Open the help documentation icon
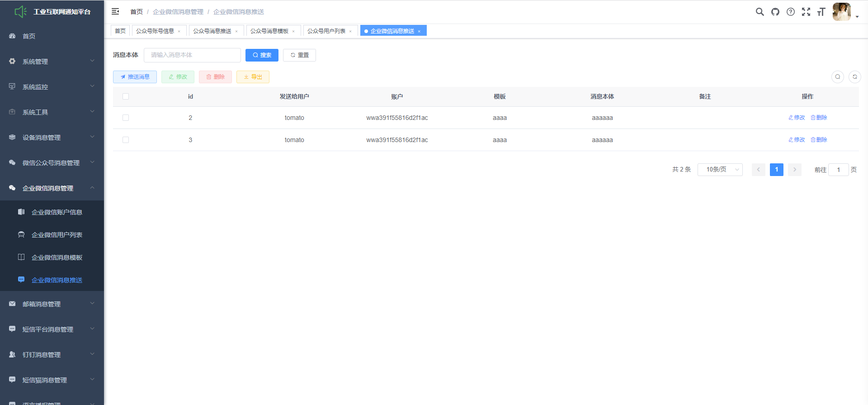Viewport: 868px width, 405px height. (791, 12)
